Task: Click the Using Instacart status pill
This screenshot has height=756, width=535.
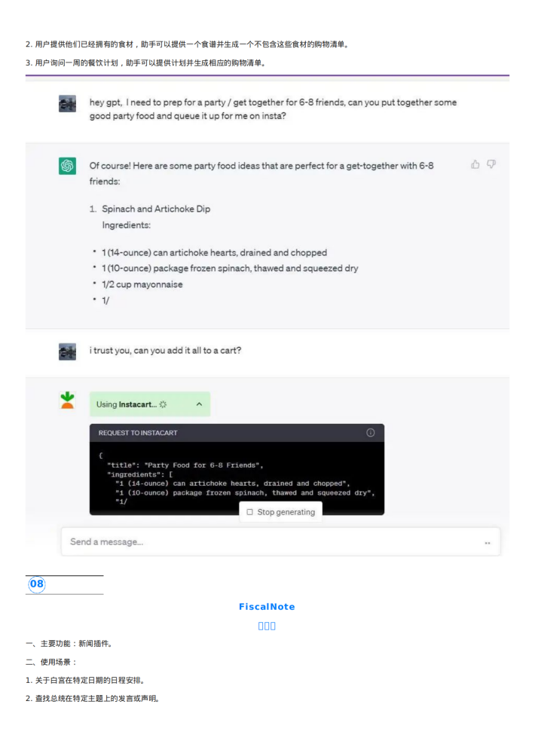Action: pos(149,404)
